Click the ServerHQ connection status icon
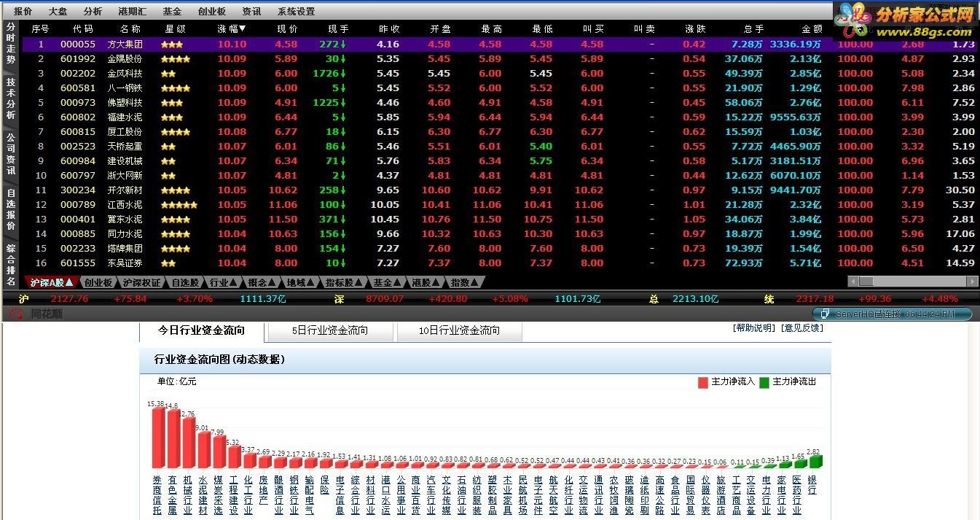 [x=825, y=314]
